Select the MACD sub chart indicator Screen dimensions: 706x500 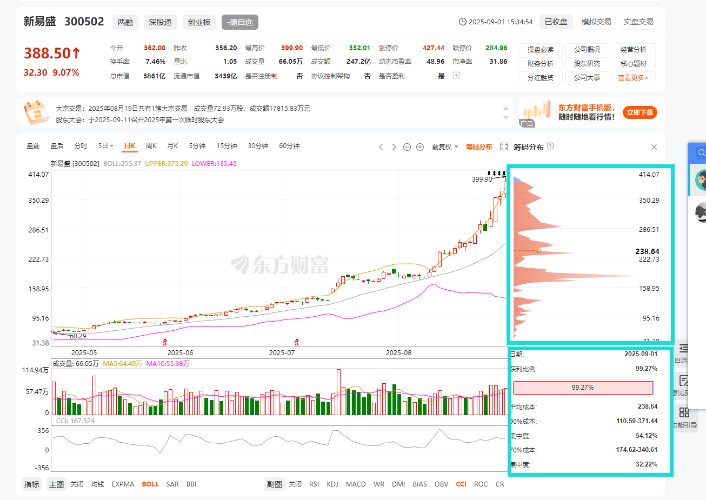(x=356, y=484)
